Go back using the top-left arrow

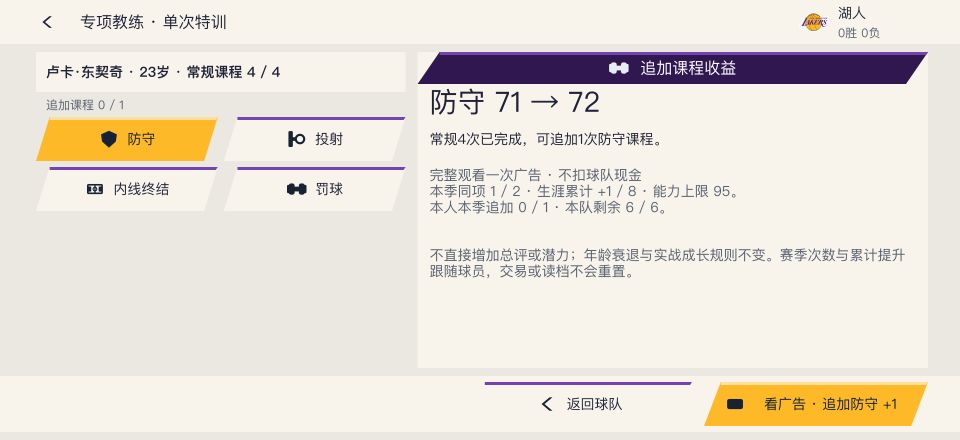pyautogui.click(x=47, y=23)
